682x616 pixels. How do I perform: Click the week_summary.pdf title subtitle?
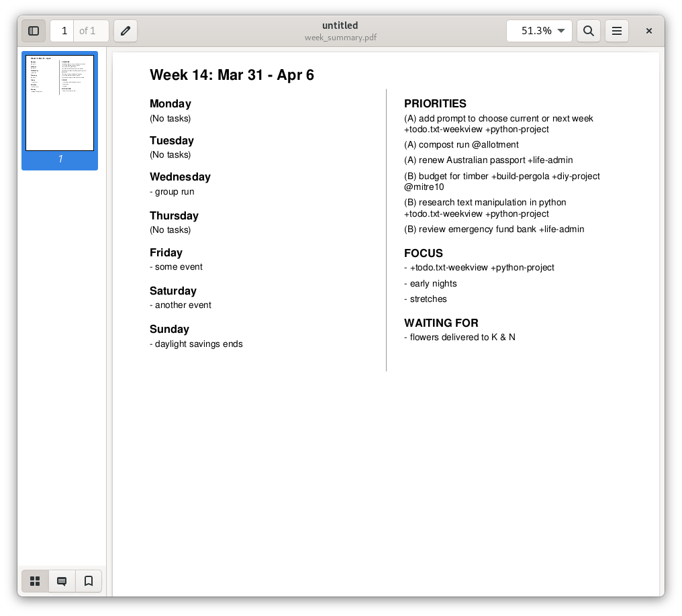[x=340, y=38]
